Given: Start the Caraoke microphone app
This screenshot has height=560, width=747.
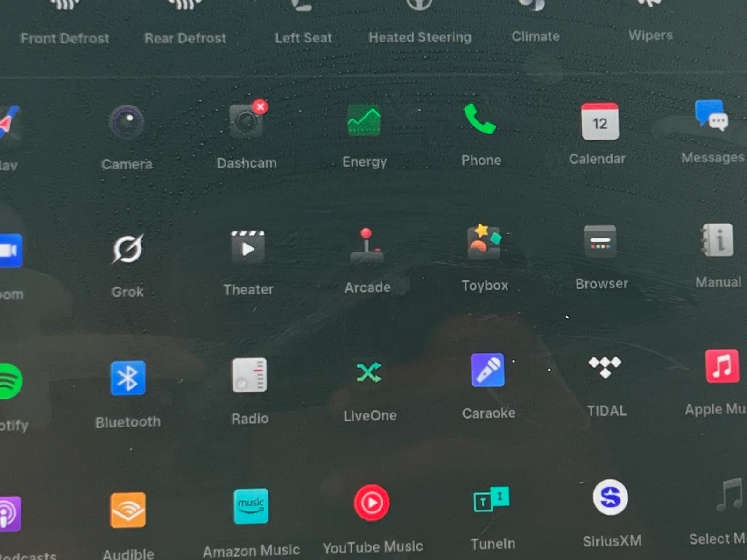Looking at the screenshot, I should coord(487,370).
